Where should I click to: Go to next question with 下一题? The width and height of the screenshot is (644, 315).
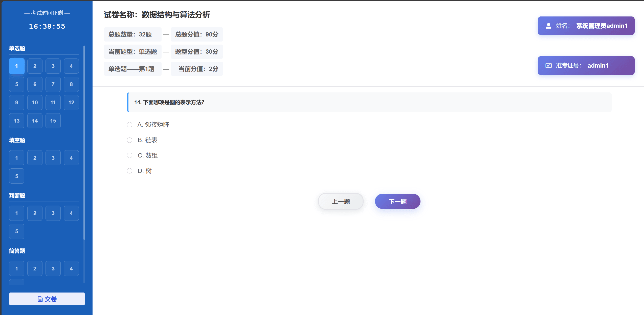click(397, 202)
